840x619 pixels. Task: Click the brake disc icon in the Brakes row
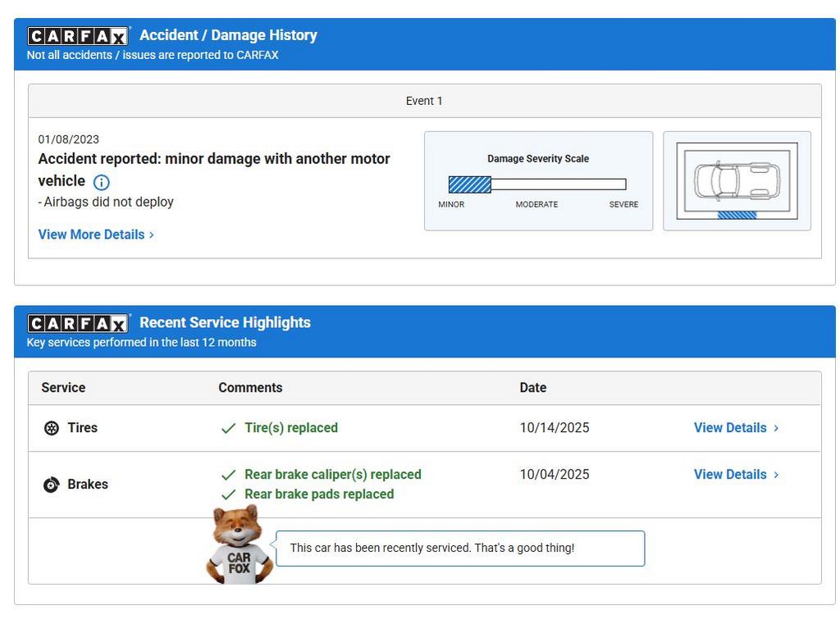click(x=52, y=485)
